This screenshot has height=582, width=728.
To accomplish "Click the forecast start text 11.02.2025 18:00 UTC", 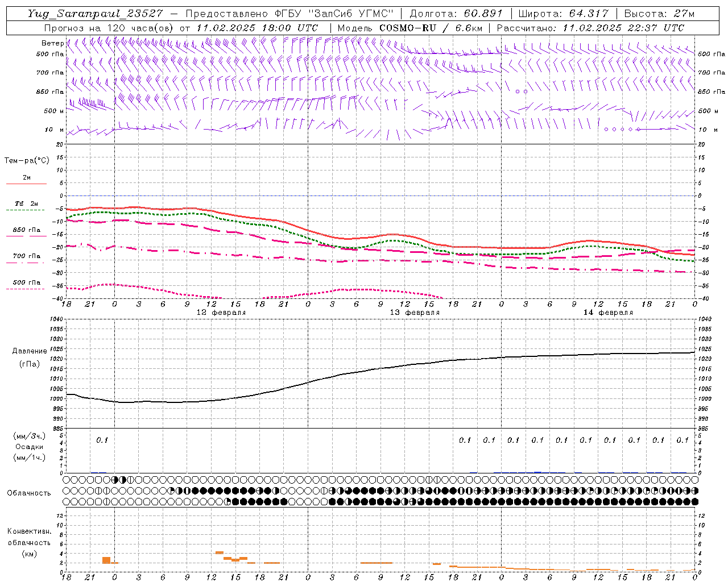I will click(x=257, y=28).
